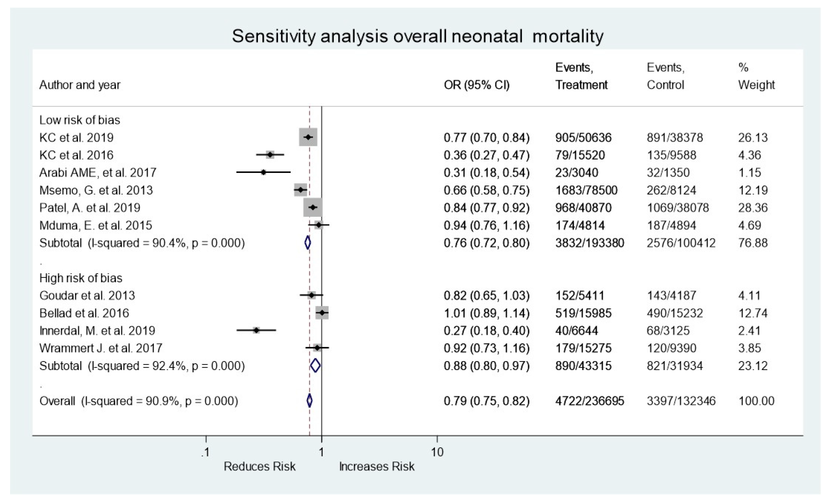Click the '% Weight' column header

(756, 76)
